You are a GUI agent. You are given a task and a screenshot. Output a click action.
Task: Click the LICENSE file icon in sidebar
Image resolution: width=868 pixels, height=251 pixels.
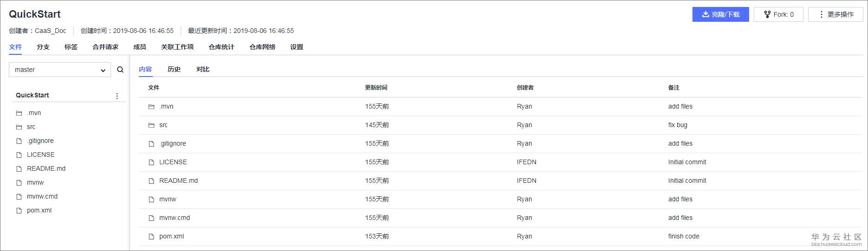pyautogui.click(x=19, y=155)
